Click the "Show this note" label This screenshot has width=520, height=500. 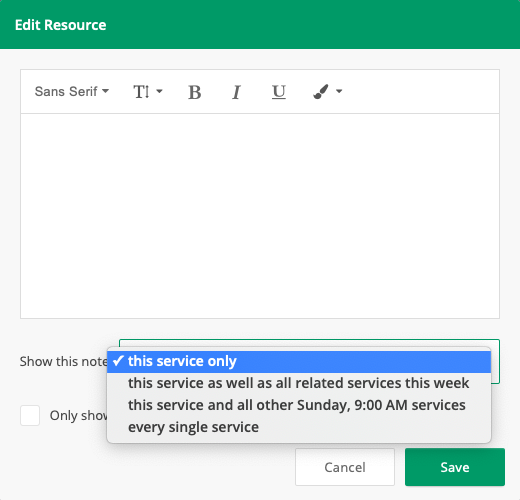coord(63,361)
